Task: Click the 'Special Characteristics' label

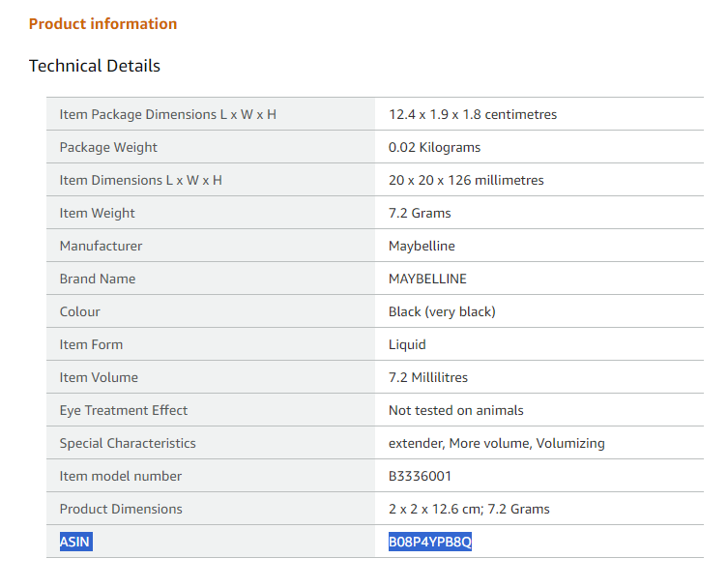Action: click(128, 444)
